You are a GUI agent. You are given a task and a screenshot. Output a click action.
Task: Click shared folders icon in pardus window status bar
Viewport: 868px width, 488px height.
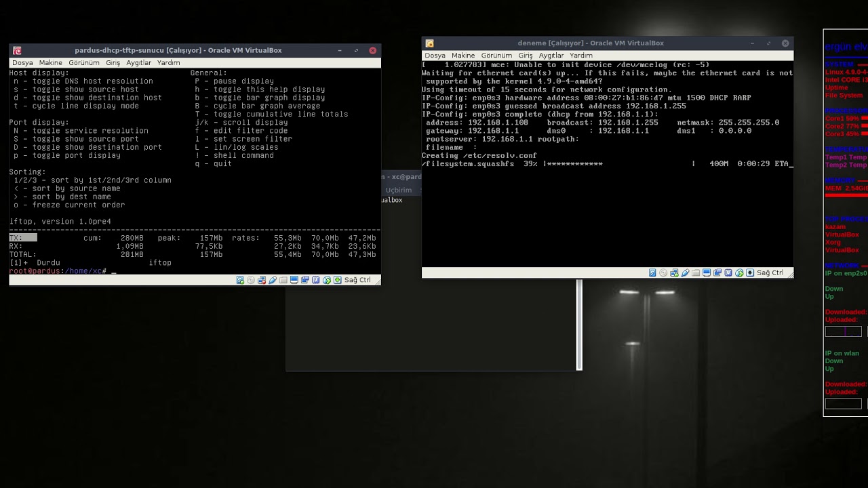pyautogui.click(x=283, y=280)
